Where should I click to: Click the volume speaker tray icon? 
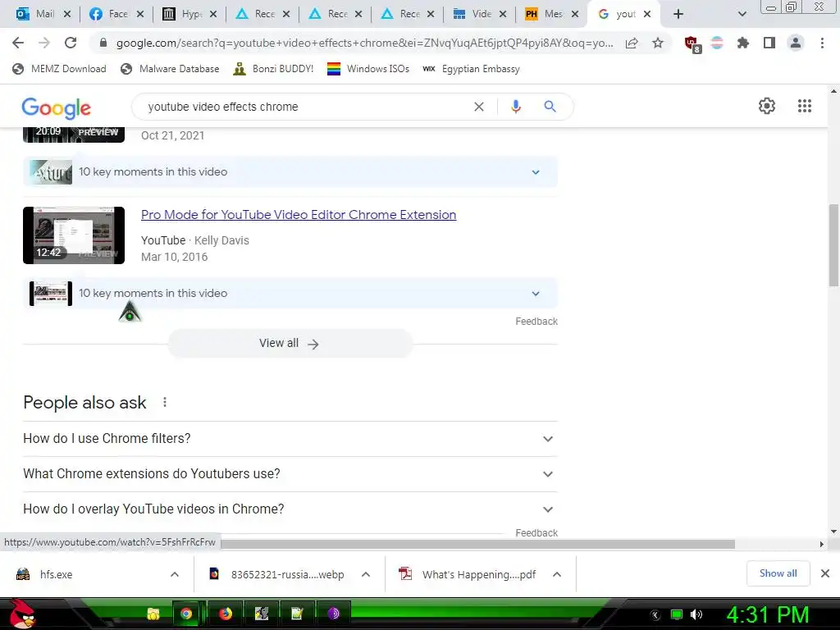(x=696, y=614)
